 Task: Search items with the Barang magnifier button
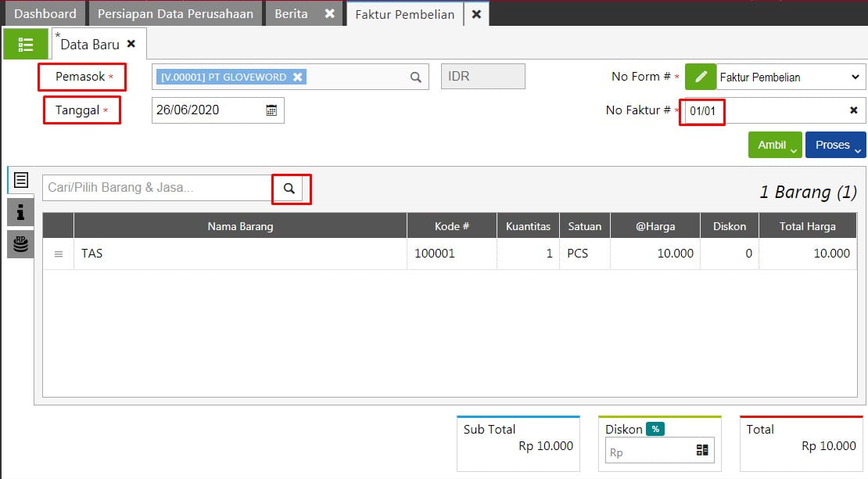[289, 189]
